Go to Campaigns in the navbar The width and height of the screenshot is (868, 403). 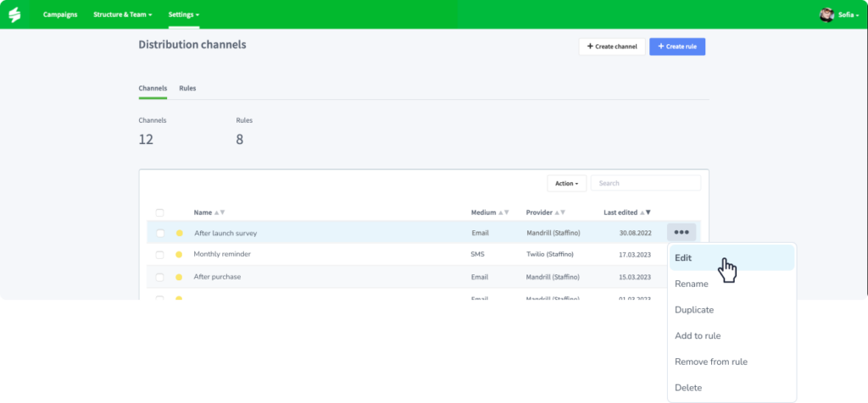(60, 15)
